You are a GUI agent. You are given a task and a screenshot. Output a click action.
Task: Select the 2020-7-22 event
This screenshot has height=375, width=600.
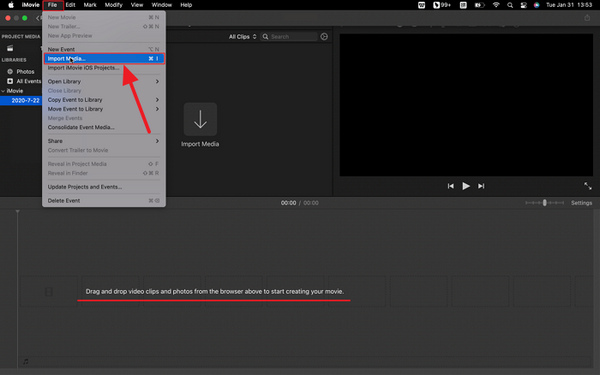(x=21, y=100)
